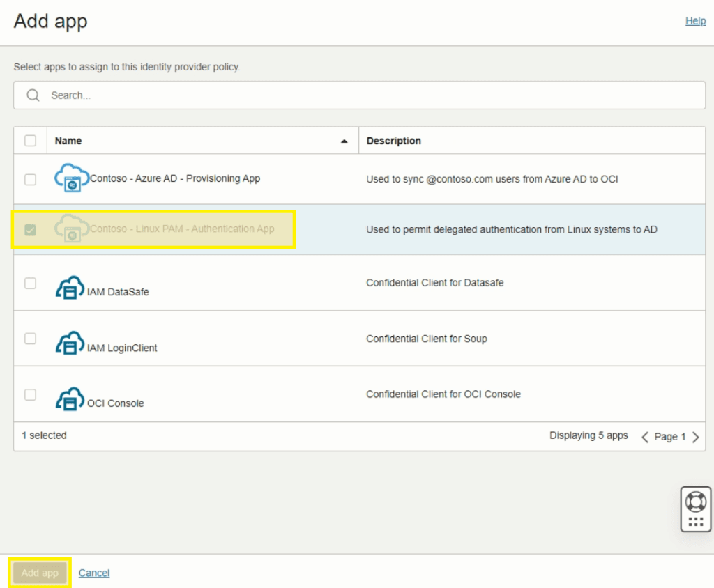Click the Cancel link
Viewport: 714px width, 588px height.
[94, 573]
